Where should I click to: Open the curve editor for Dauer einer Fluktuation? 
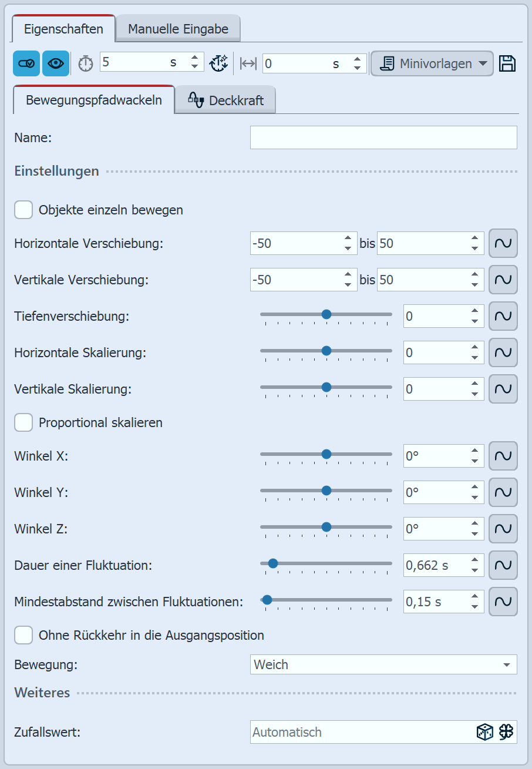(503, 565)
